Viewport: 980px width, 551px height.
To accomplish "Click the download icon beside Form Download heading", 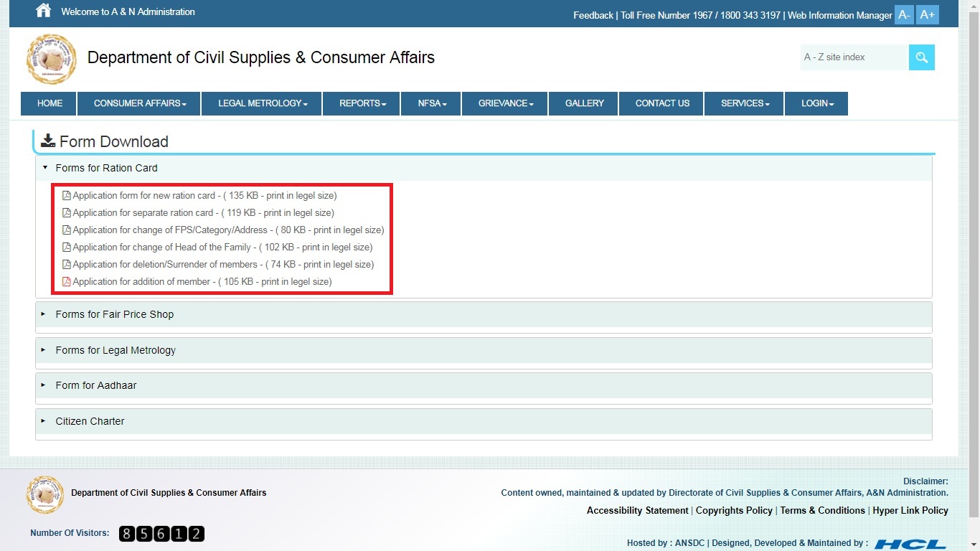I will coord(48,141).
